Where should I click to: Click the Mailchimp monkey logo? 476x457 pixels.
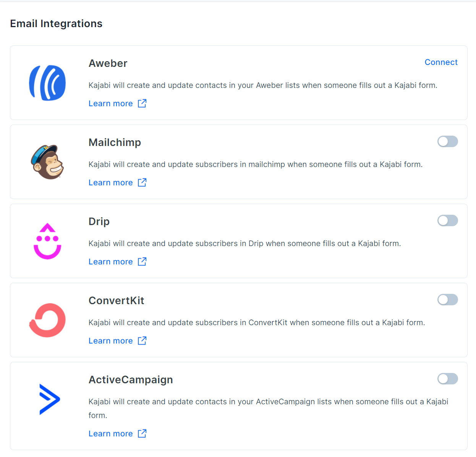point(47,162)
